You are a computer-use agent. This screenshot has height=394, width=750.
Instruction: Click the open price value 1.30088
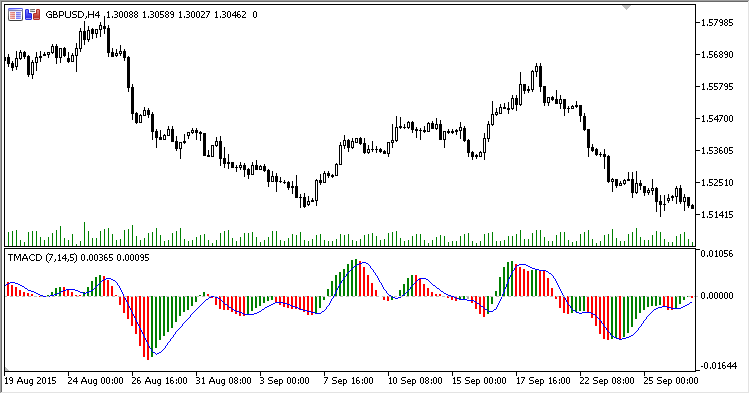pyautogui.click(x=122, y=15)
